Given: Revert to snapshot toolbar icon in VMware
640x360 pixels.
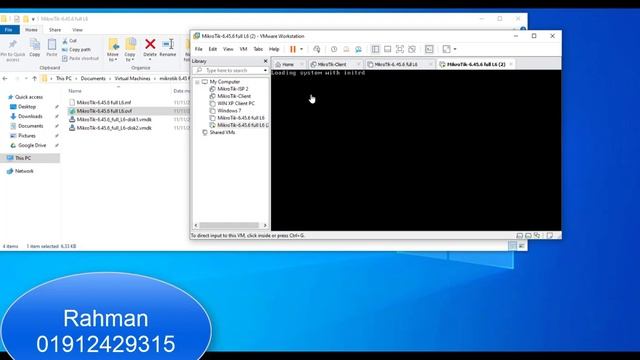Looking at the screenshot, I should click(x=346, y=49).
